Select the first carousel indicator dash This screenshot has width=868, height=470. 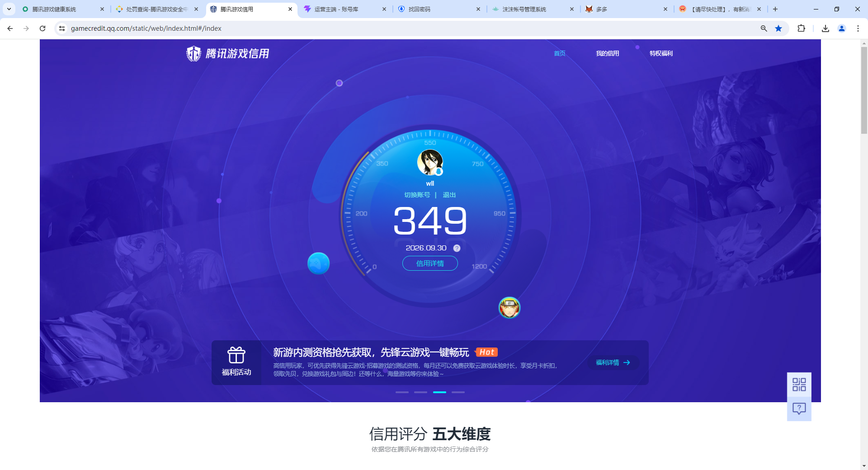pyautogui.click(x=402, y=392)
